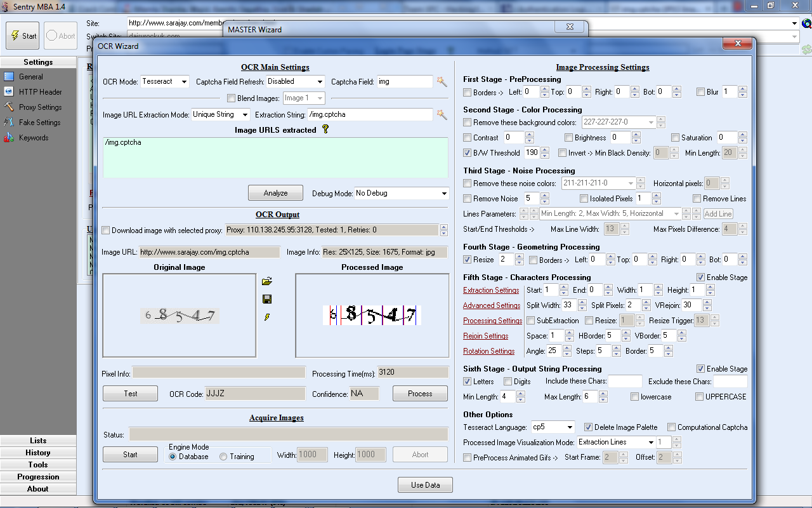Enable the Saturation checkbox
The width and height of the screenshot is (812, 508).
point(676,138)
